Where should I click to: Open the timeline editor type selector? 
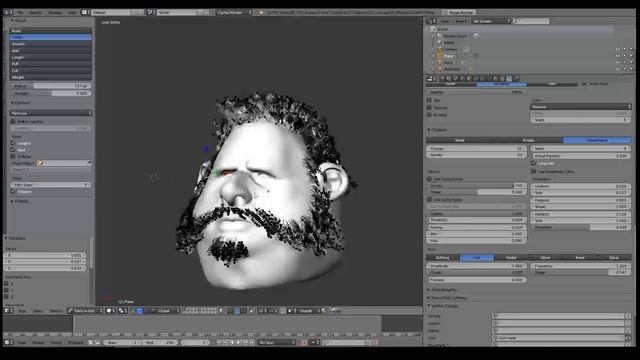coord(9,342)
